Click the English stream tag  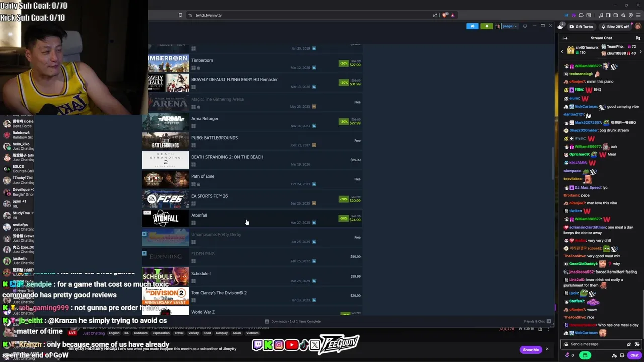tap(114, 333)
